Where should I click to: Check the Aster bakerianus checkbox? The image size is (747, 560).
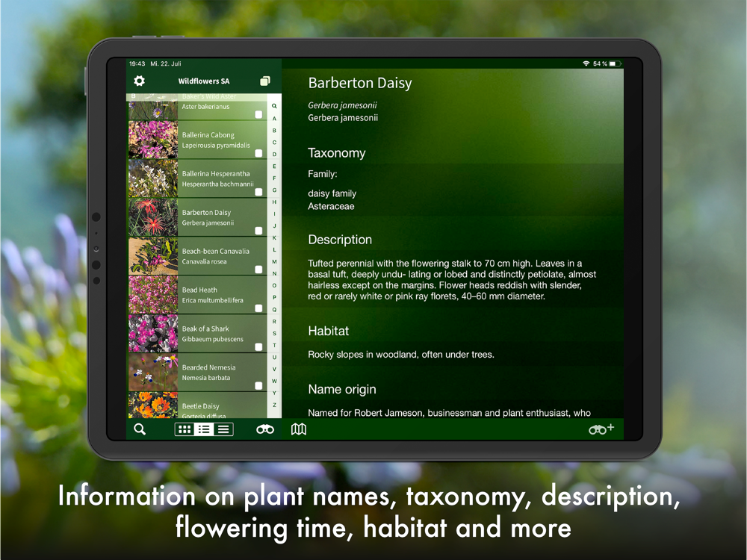point(258,114)
